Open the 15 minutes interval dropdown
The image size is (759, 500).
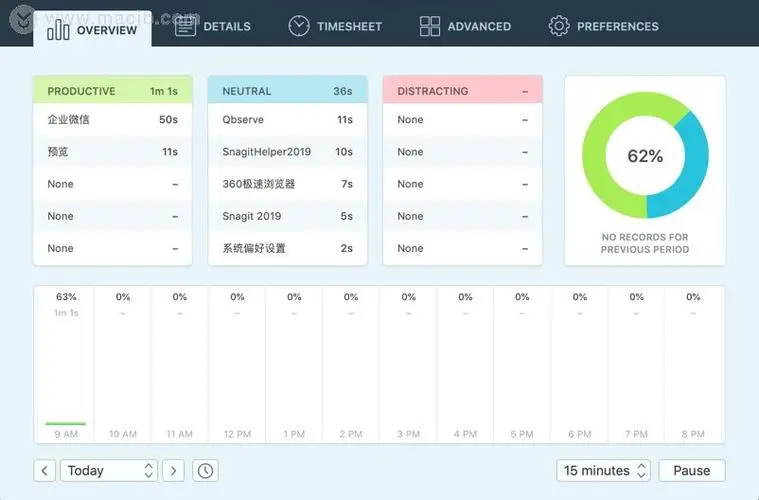[604, 470]
